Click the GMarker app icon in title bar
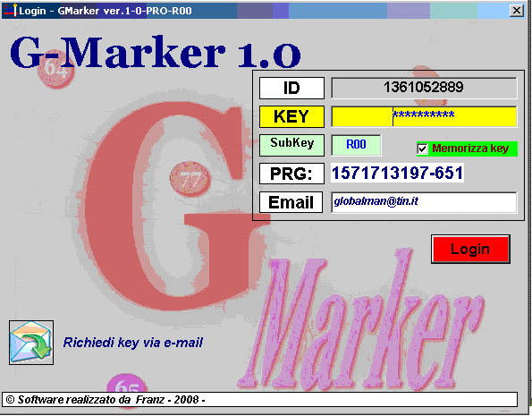Screen dimensions: 532x416 coord(10,11)
